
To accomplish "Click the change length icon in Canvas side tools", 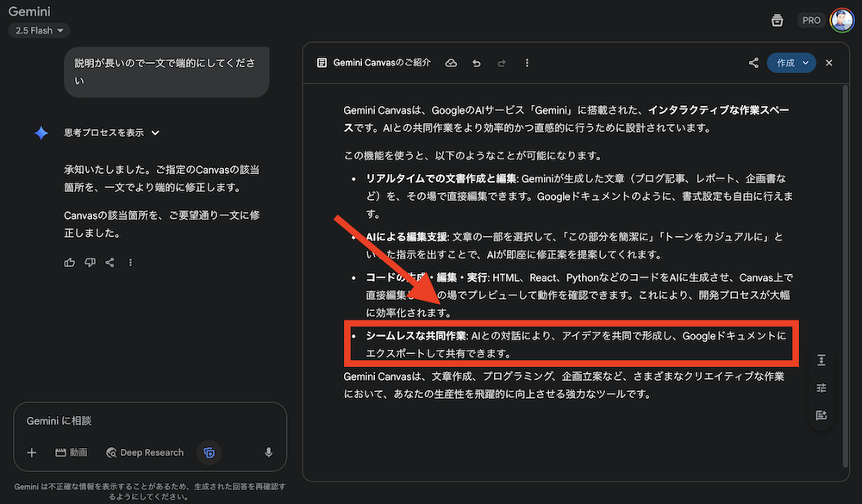I will tap(821, 360).
